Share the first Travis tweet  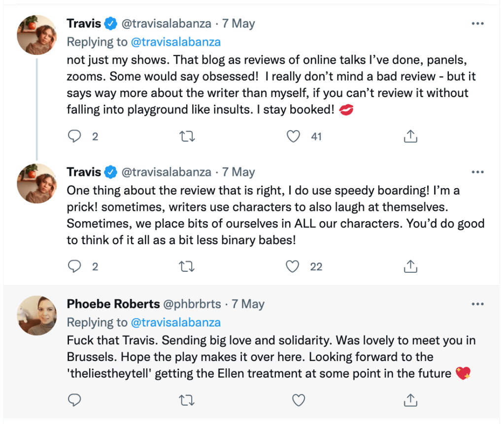coord(410,136)
